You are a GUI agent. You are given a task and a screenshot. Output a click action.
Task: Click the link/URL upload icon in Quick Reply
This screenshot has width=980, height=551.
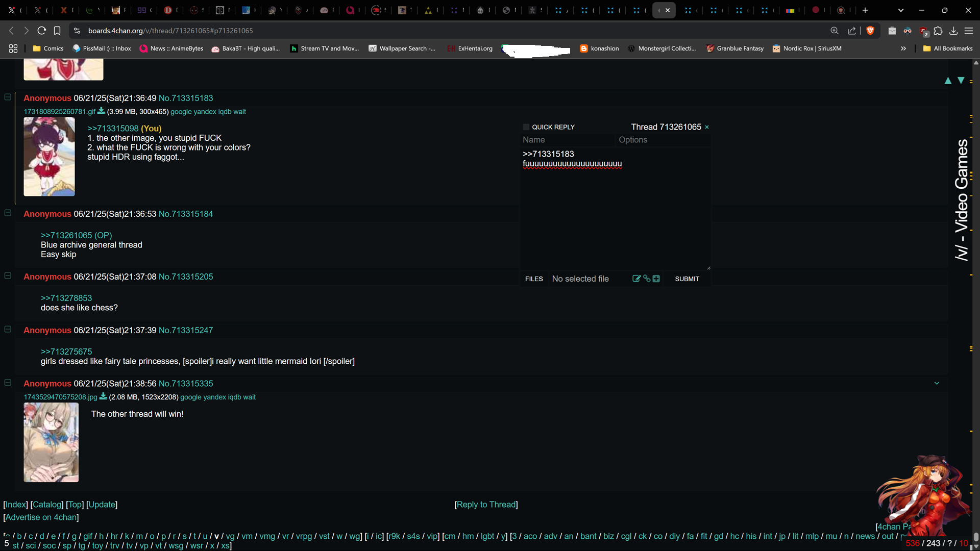pyautogui.click(x=647, y=279)
